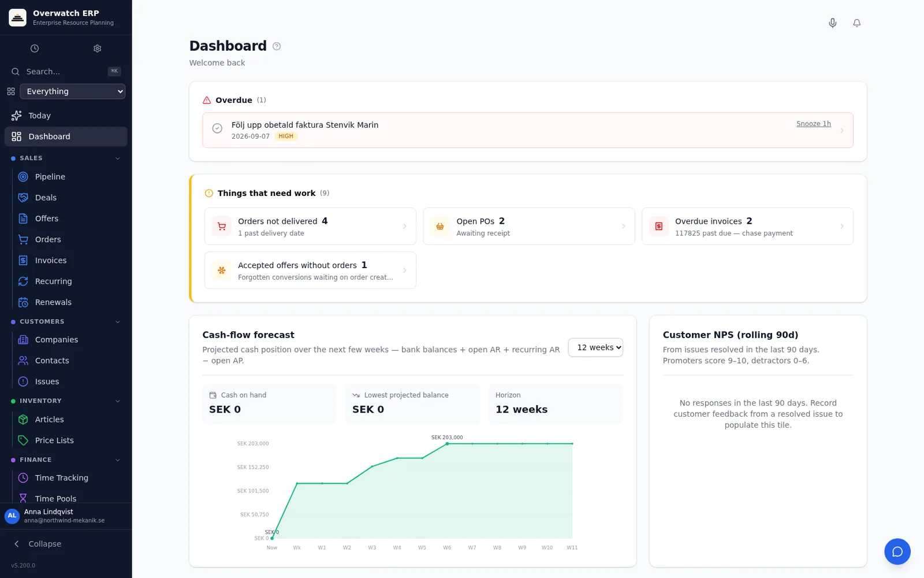Open the Open POs card
The width and height of the screenshot is (924, 578).
click(528, 227)
